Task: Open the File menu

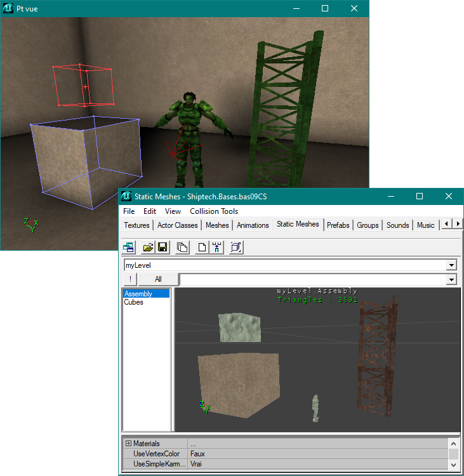Action: click(x=129, y=211)
